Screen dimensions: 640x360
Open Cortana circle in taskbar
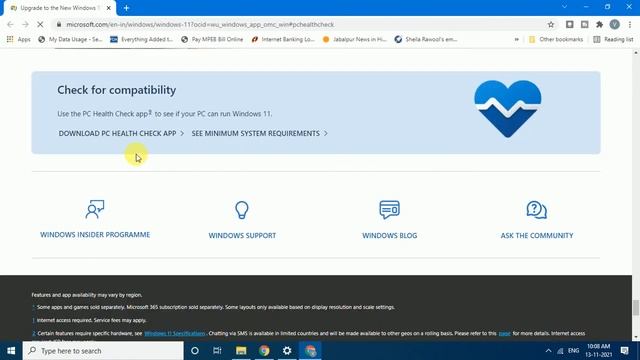click(x=195, y=351)
